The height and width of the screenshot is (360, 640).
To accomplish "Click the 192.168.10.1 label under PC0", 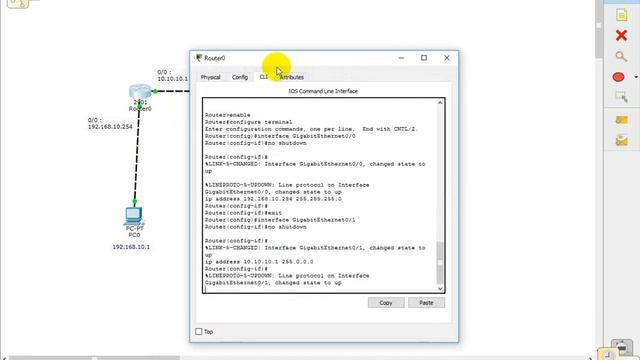I will point(131,247).
